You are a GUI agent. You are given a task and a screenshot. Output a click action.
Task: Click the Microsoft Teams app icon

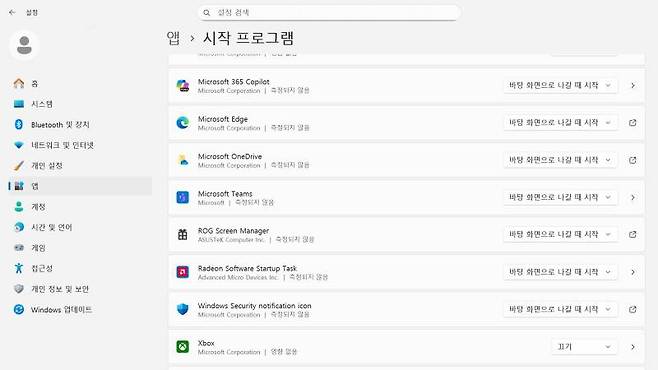click(183, 197)
